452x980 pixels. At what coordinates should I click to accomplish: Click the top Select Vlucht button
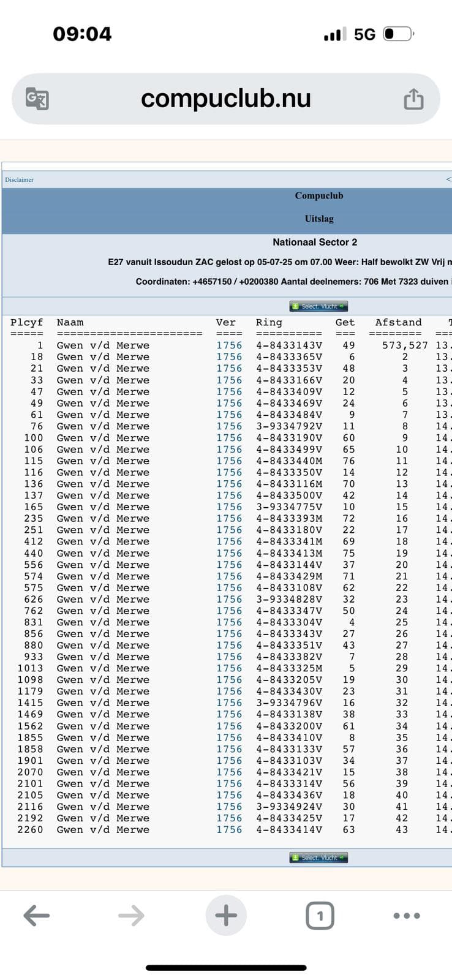click(x=318, y=306)
